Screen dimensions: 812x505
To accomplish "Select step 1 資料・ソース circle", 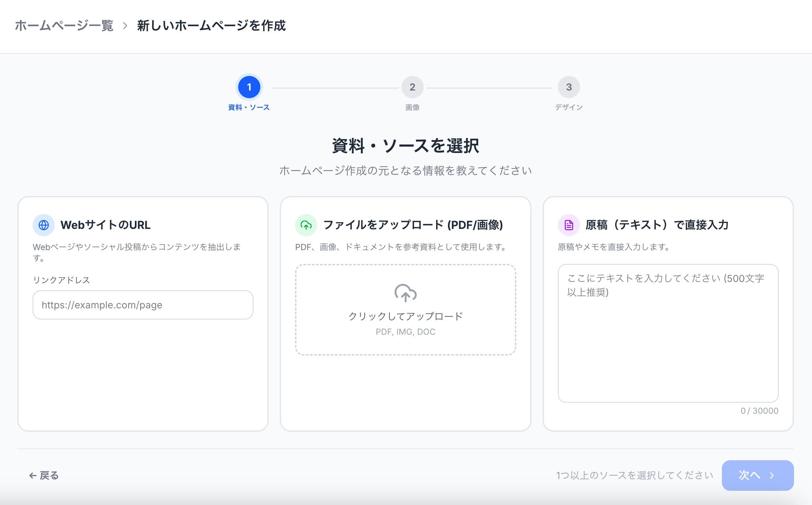I will [x=249, y=87].
